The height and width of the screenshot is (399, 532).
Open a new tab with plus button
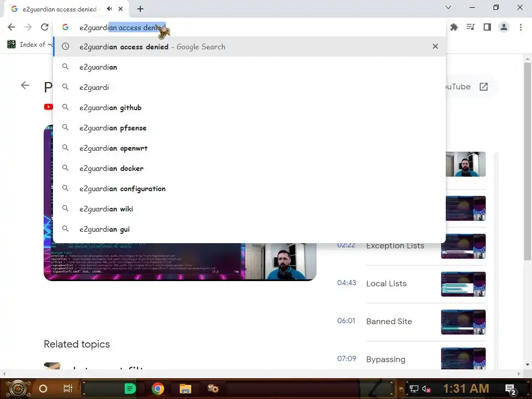140,9
